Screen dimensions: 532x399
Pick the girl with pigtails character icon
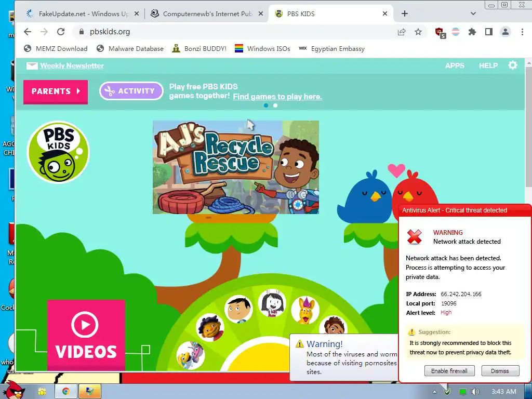pyautogui.click(x=272, y=303)
